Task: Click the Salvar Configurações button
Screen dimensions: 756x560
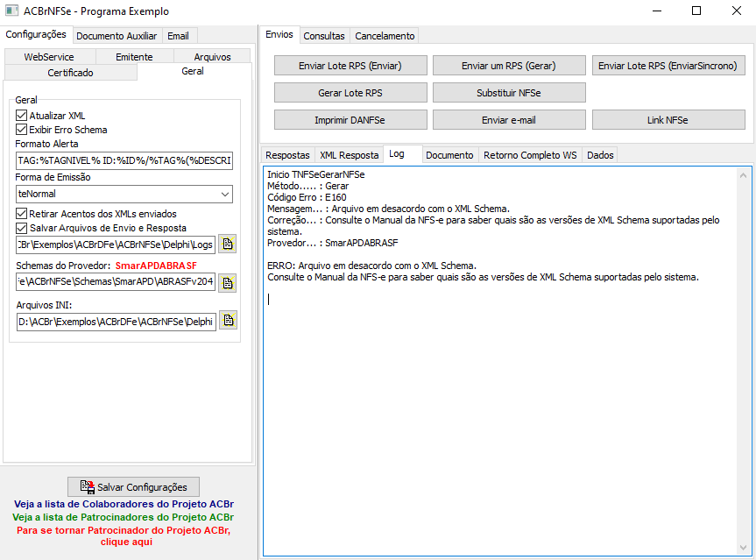Action: click(133, 487)
